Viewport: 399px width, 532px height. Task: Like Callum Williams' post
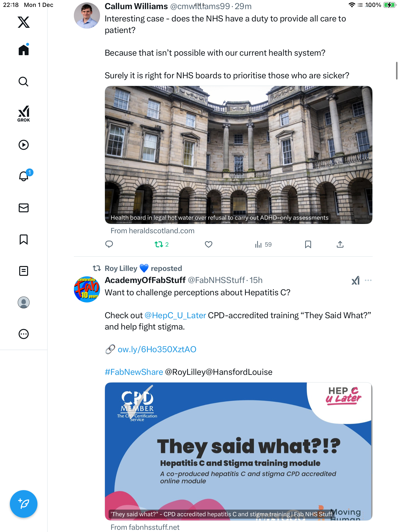pyautogui.click(x=209, y=244)
